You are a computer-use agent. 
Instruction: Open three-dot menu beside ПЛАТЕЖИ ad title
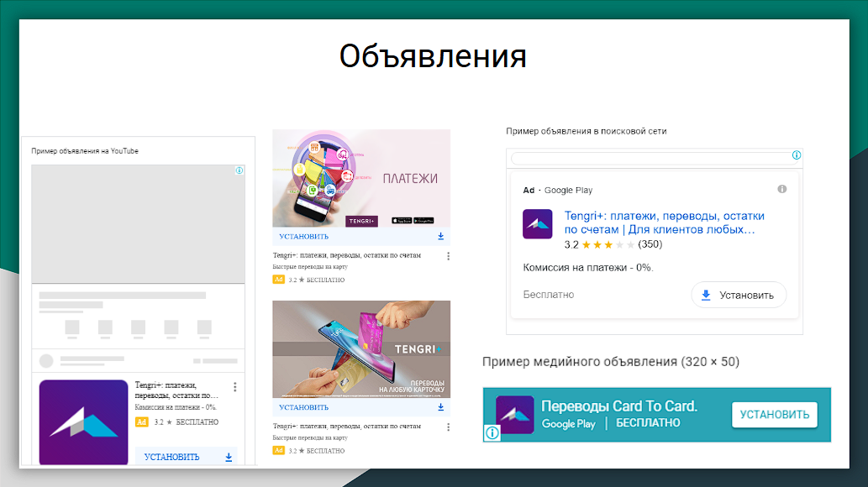449,256
